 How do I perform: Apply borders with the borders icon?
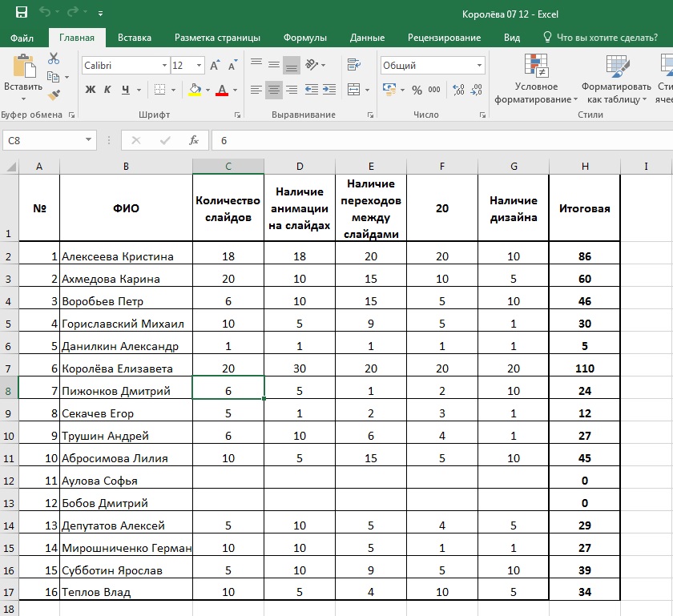(159, 89)
